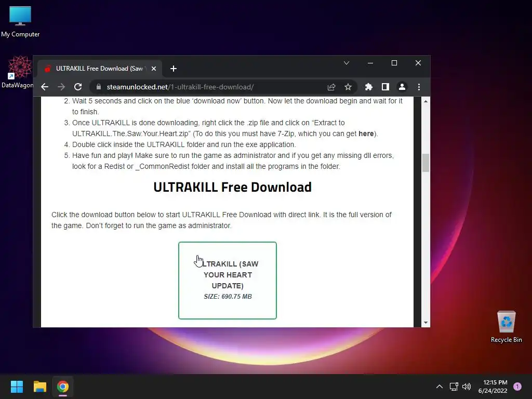Click the Chrome taskbar icon

pos(63,387)
